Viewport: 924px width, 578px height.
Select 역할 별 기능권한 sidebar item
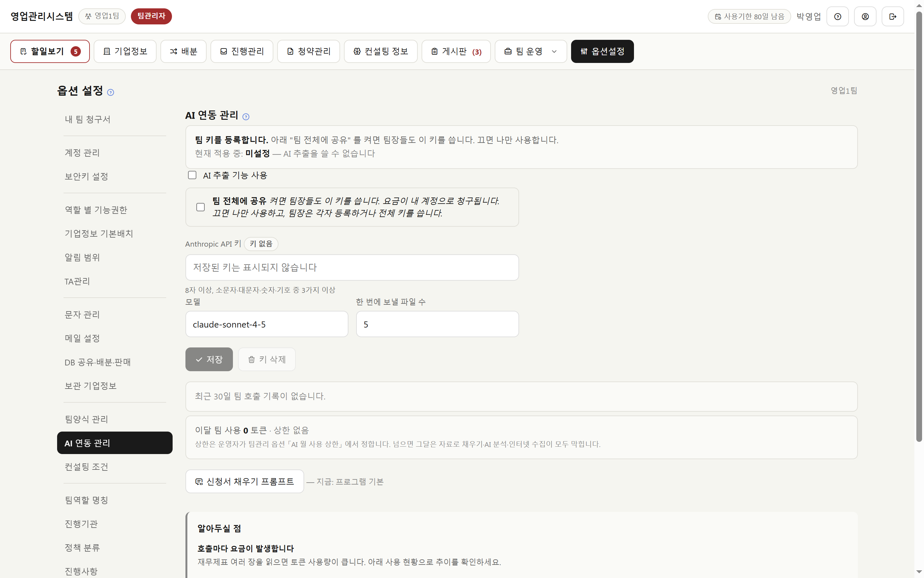point(115,209)
